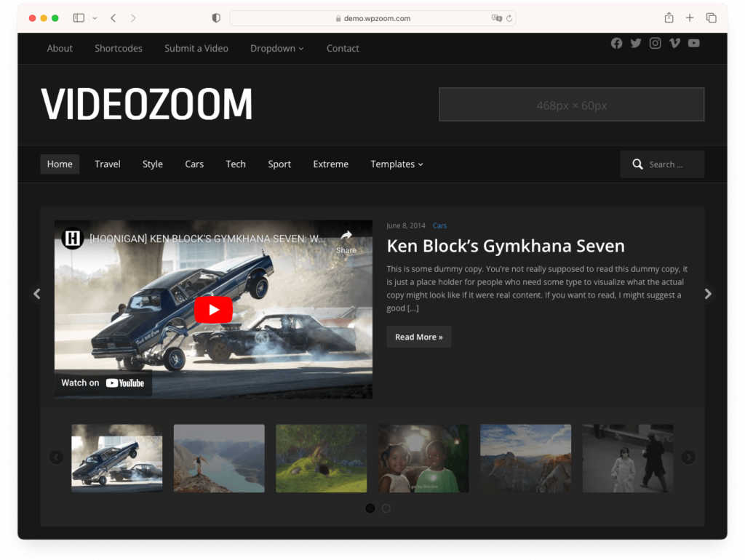Go forward with Safari forward arrow
Image resolution: width=745 pixels, height=560 pixels.
coord(133,18)
